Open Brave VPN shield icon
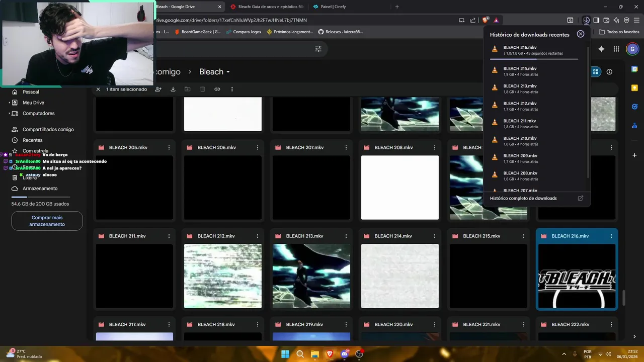Screen dimensions: 644x362 tap(626, 20)
